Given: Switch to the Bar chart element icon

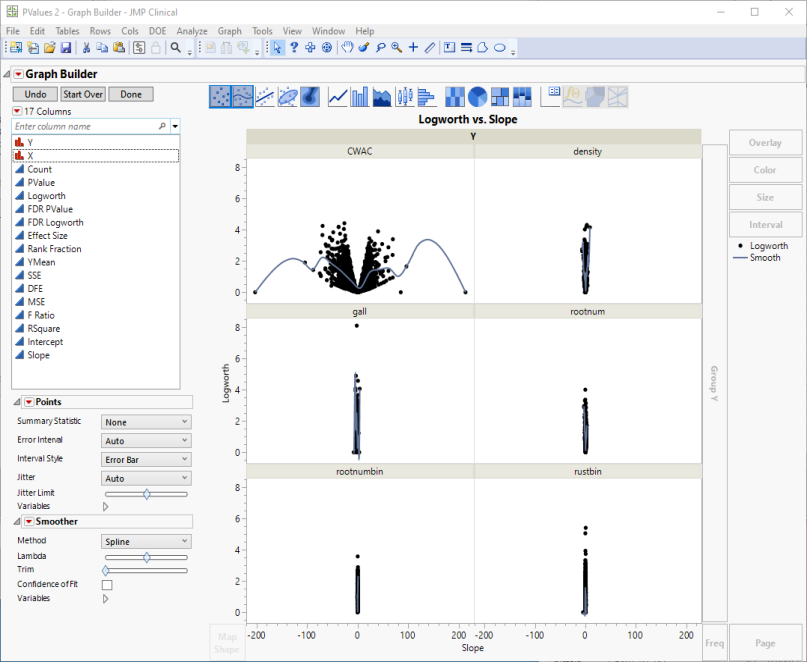Looking at the screenshot, I should pos(359,96).
